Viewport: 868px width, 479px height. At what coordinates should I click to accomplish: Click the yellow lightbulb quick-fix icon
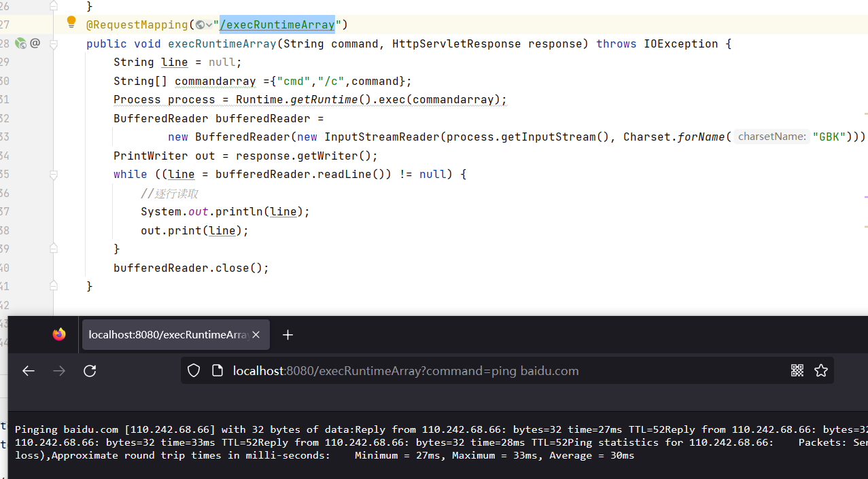71,22
